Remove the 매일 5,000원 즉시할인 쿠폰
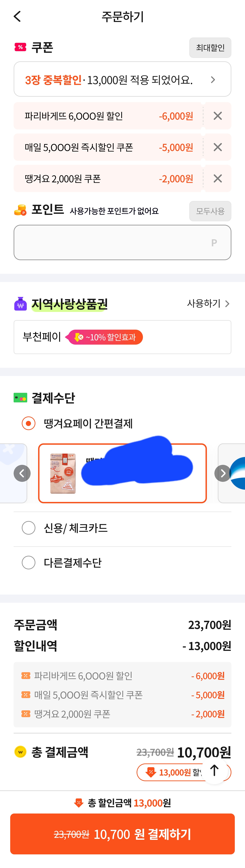 tap(218, 147)
